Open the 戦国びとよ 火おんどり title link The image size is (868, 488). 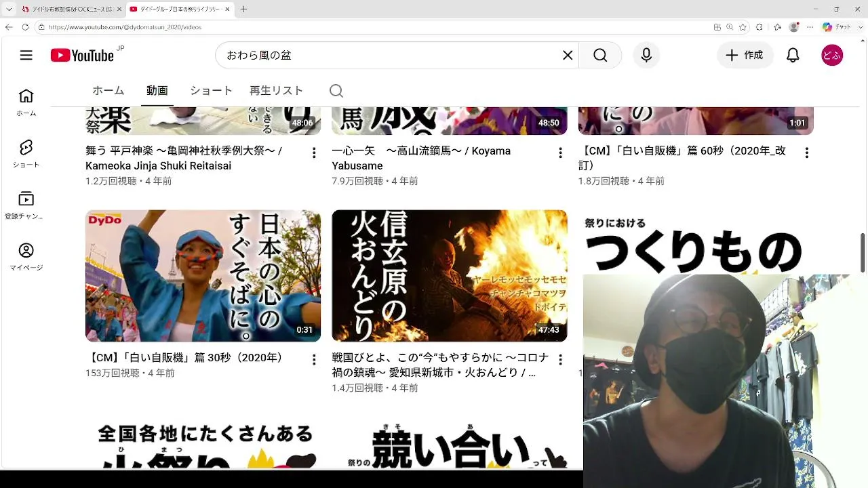tap(440, 365)
